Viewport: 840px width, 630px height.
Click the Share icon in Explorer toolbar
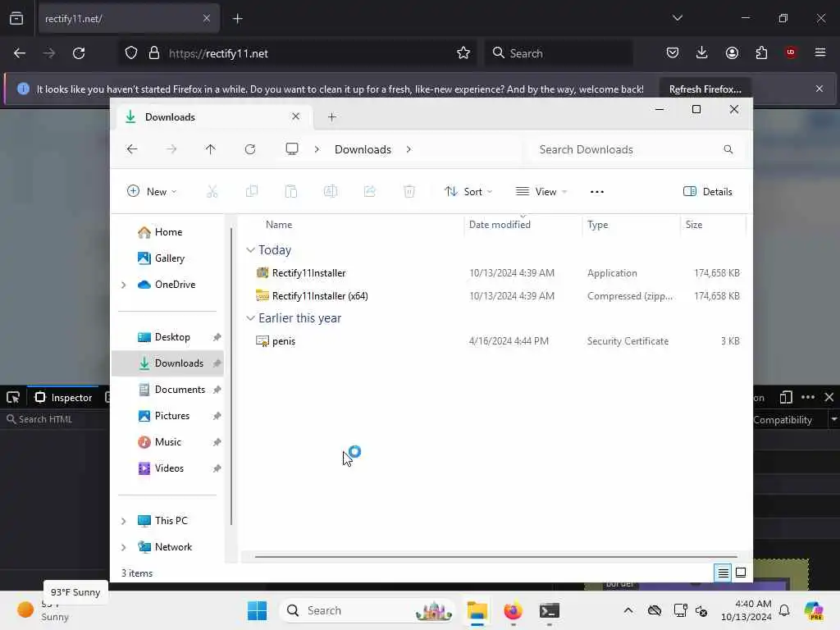pos(370,191)
